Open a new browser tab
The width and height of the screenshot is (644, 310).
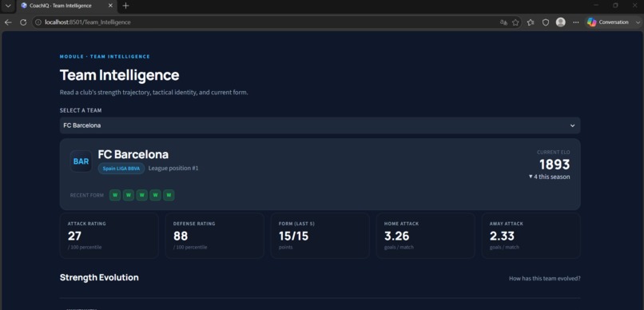(x=125, y=6)
